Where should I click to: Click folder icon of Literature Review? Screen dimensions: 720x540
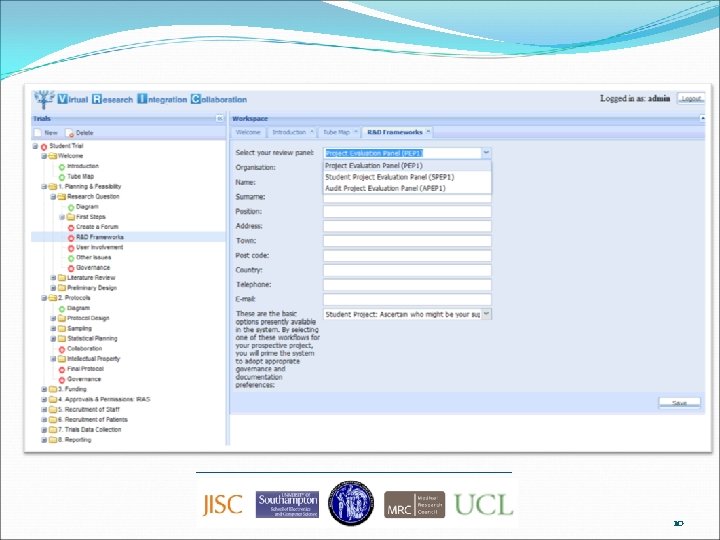62,278
